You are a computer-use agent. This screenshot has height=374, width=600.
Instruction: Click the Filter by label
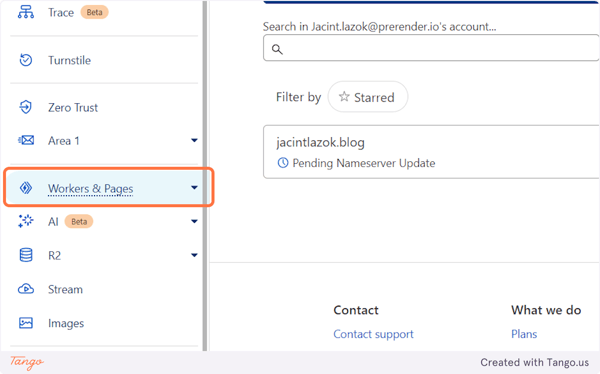coord(298,97)
